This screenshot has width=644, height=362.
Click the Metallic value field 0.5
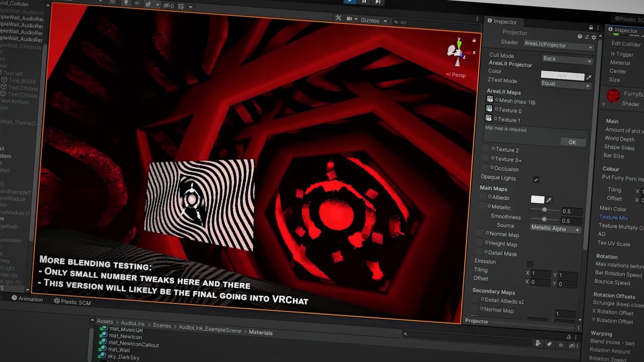point(571,212)
